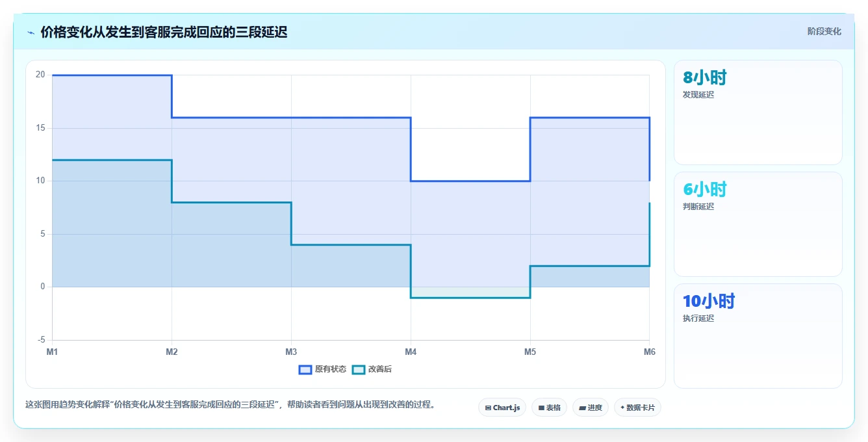Click the y-axis value 20
The image size is (868, 442).
coord(40,75)
